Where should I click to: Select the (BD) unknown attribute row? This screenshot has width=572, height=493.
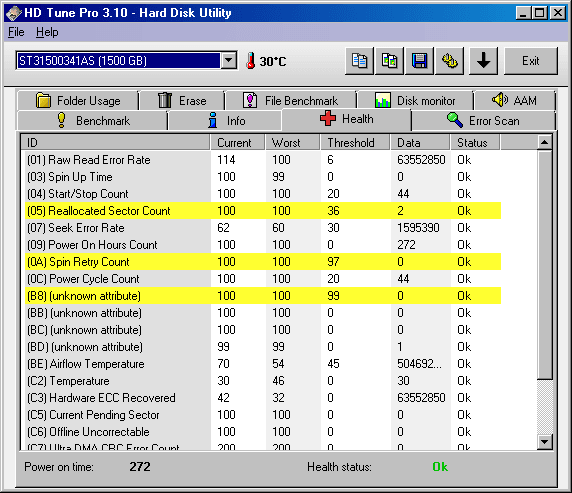(x=263, y=347)
